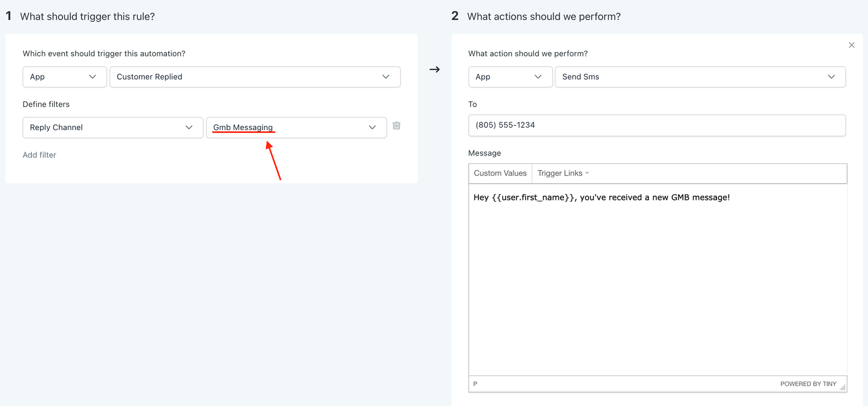Click the chevron on Send Sms dropdown

point(831,77)
